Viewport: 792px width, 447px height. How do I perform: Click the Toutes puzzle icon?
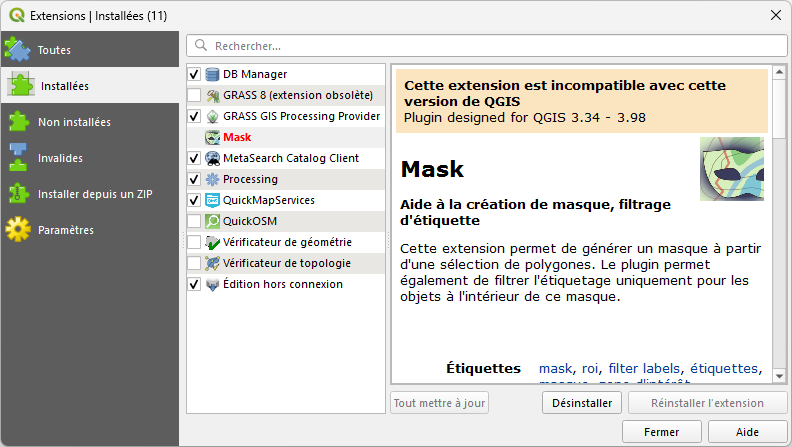click(18, 49)
